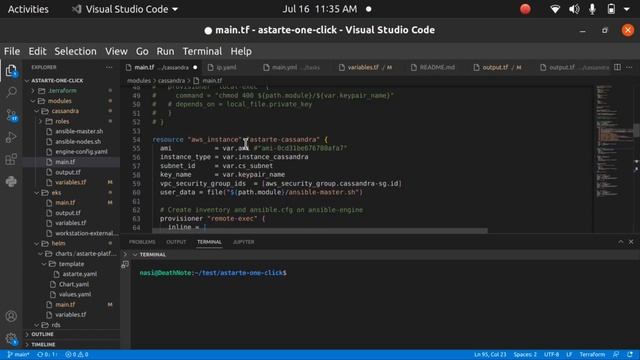Click the red recording indicator in the top bar
Screen dimensions: 640x360
525,9
